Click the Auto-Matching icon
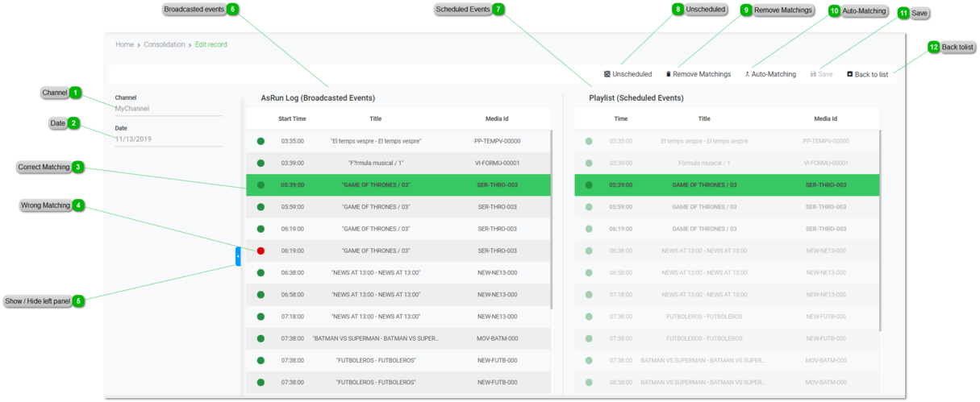The width and height of the screenshot is (980, 402). tap(747, 74)
